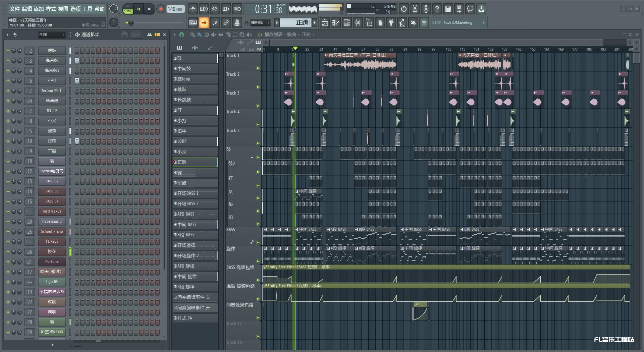Save project with the floppy disk icon
The width and height of the screenshot is (644, 352).
(448, 9)
